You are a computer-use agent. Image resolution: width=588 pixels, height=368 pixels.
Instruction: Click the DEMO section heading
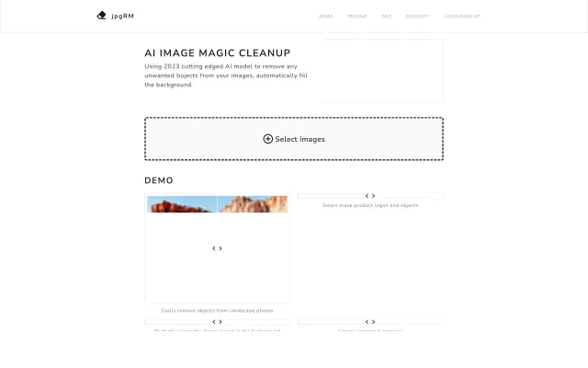pyautogui.click(x=159, y=180)
